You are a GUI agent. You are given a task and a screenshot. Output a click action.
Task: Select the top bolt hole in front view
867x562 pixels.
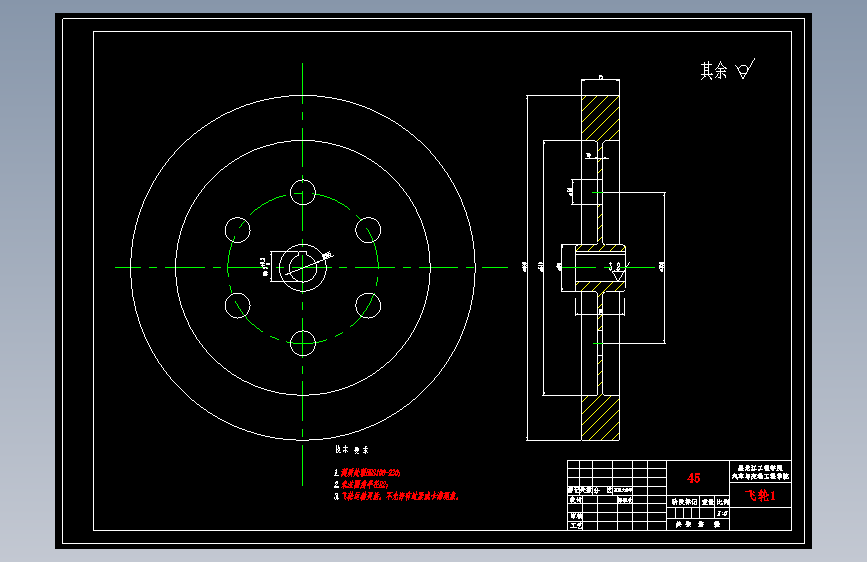[302, 192]
